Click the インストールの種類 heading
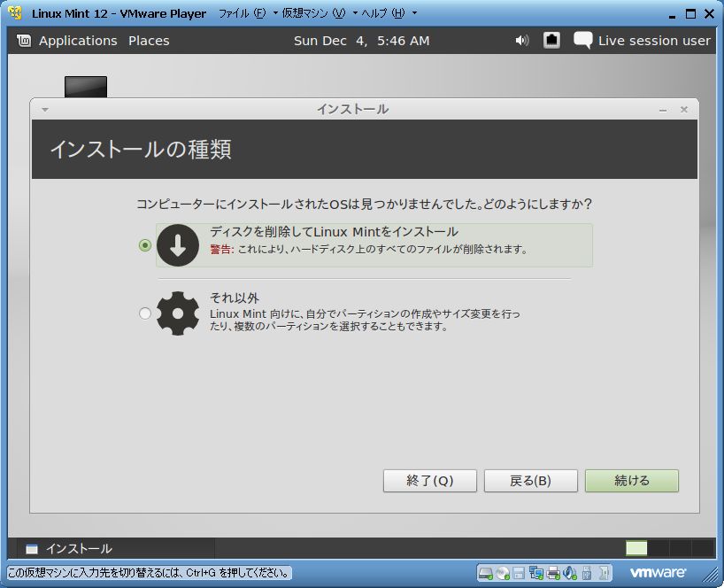 click(x=141, y=150)
